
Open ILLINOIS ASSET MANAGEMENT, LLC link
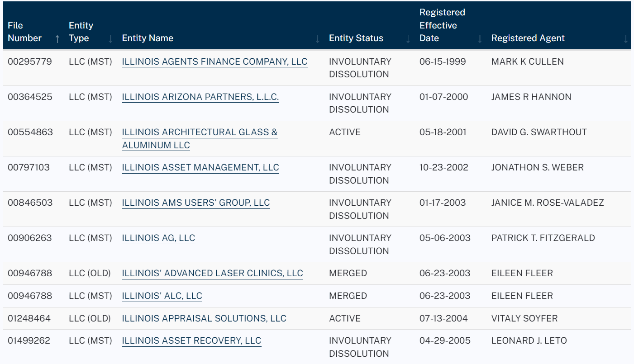coord(200,168)
